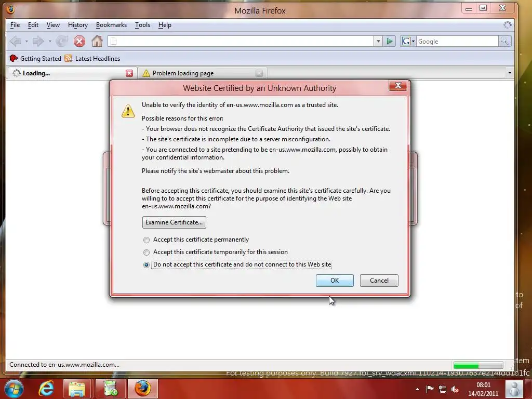Click the Forward navigation arrow
532x399 pixels.
pyautogui.click(x=38, y=42)
